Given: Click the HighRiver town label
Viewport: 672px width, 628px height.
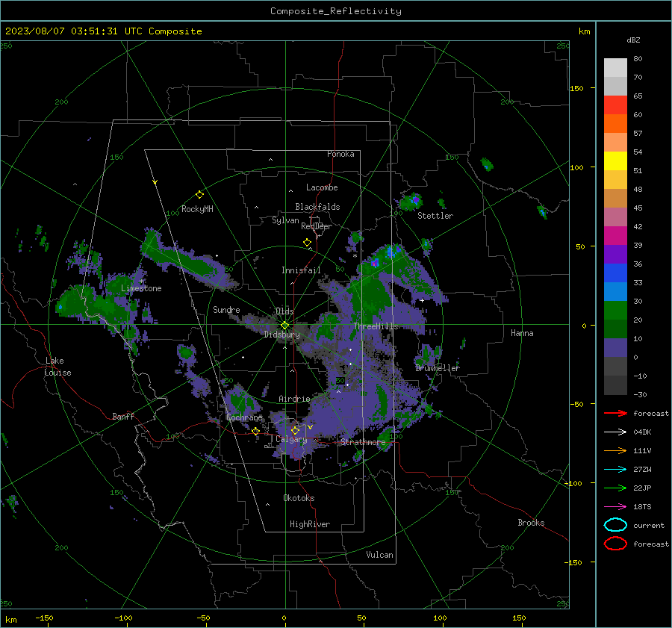Looking at the screenshot, I should pos(310,524).
